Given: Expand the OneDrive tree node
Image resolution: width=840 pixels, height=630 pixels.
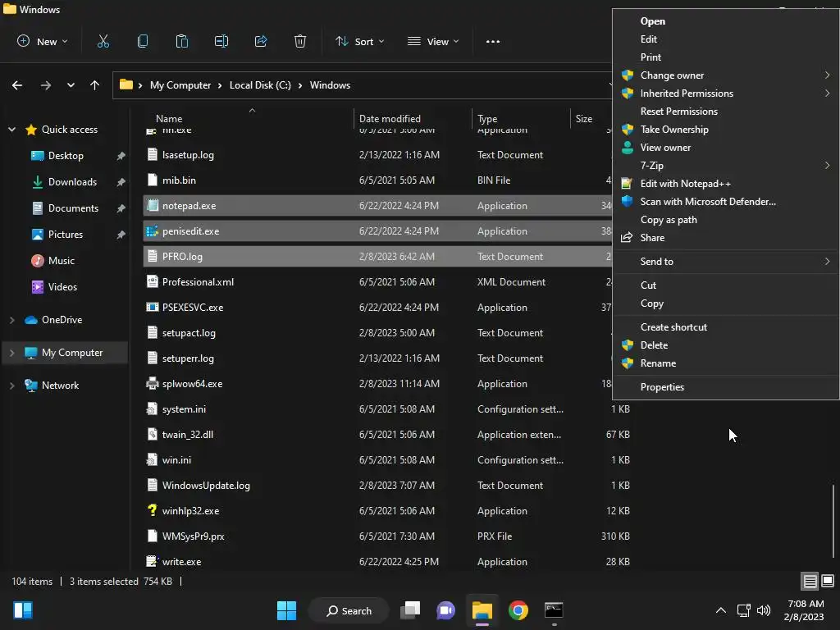Looking at the screenshot, I should 11,320.
